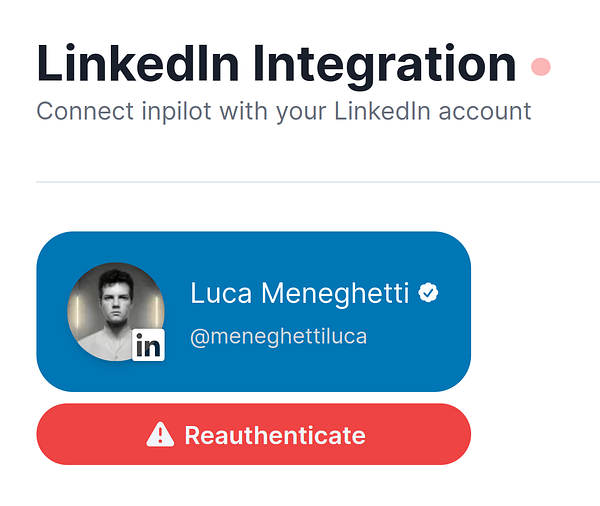Image resolution: width=600 pixels, height=506 pixels.
Task: Click the warning triangle icon on Reauthenticate
Action: pos(160,435)
